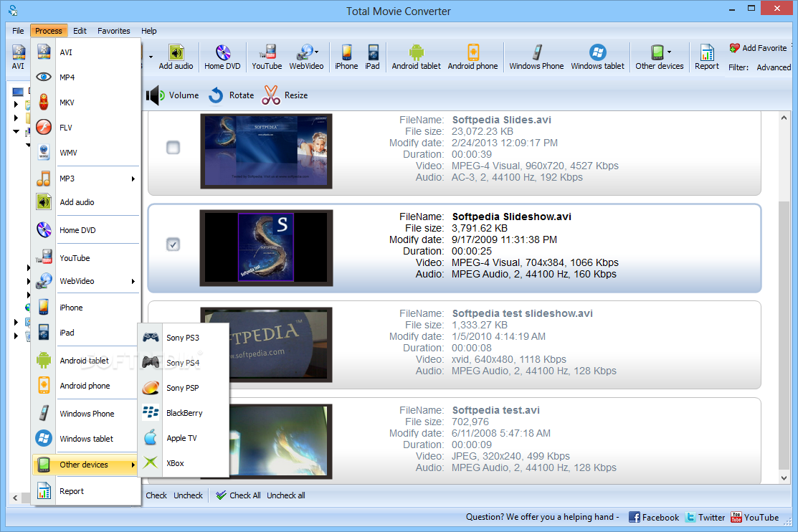Select iPhone in the Process menu
The width and height of the screenshot is (798, 532).
click(x=85, y=308)
